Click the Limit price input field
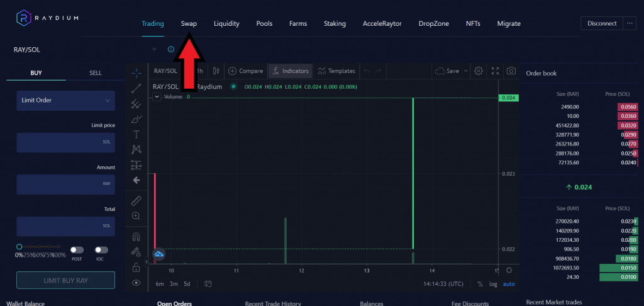The width and height of the screenshot is (644, 306). click(66, 142)
